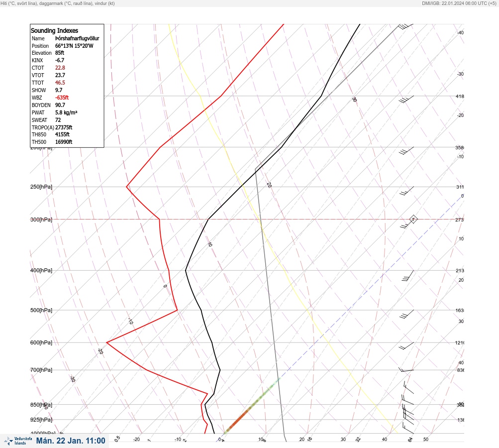
Task: Click the 850[hPa] pressure label
Action: point(41,405)
